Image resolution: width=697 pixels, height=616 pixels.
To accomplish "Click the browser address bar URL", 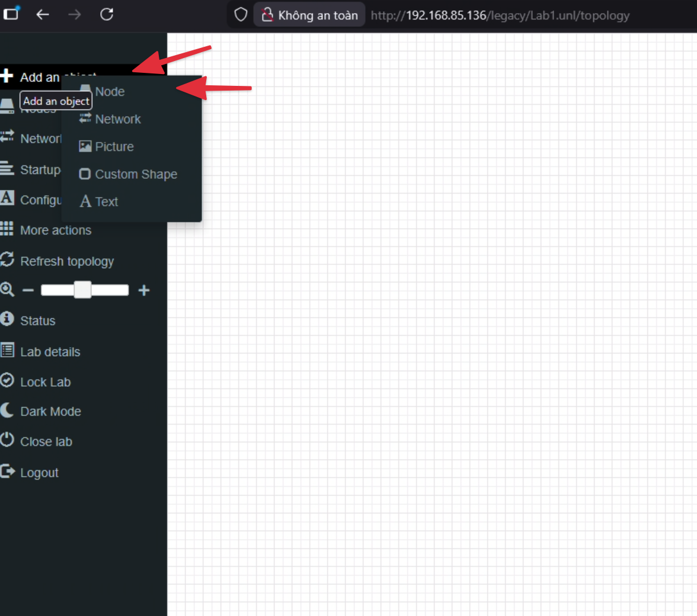I will [500, 15].
